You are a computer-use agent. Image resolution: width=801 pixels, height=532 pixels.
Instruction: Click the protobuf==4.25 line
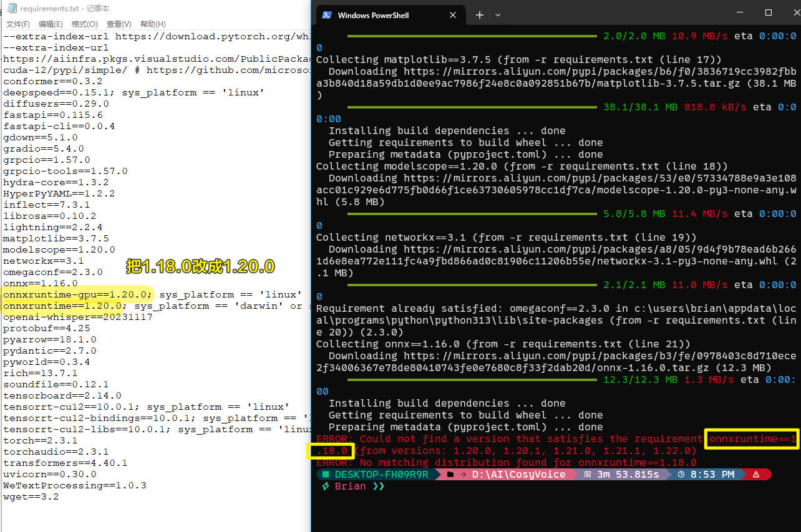47,328
